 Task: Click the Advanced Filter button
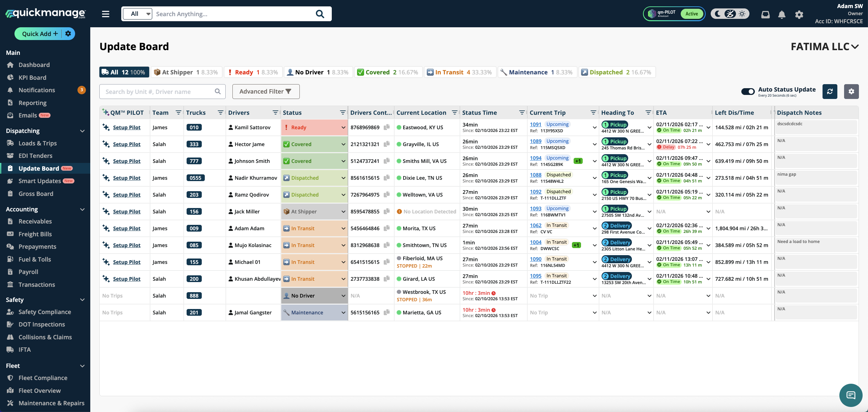[265, 92]
